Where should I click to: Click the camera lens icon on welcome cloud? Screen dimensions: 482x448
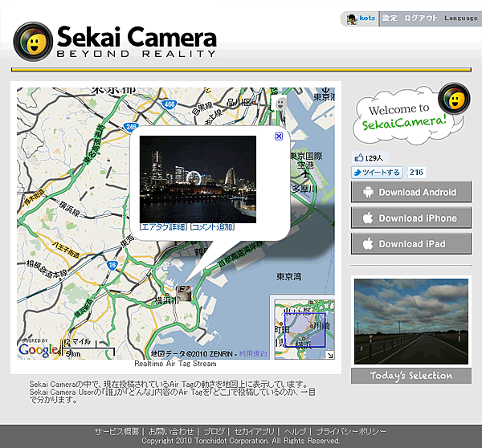coord(454,99)
